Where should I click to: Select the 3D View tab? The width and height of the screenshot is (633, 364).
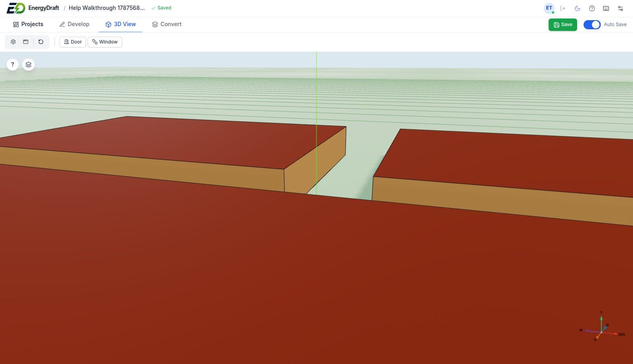click(121, 24)
